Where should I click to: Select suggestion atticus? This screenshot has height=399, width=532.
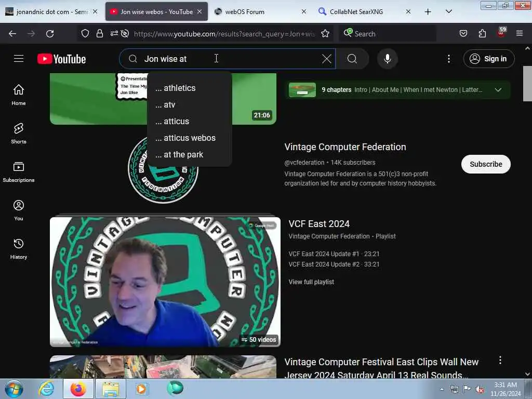point(189,121)
